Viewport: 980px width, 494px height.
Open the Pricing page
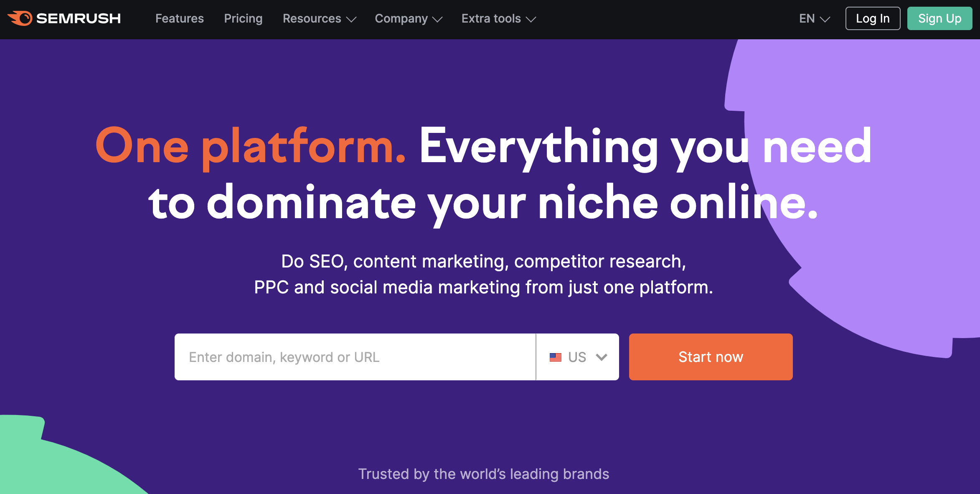click(243, 18)
